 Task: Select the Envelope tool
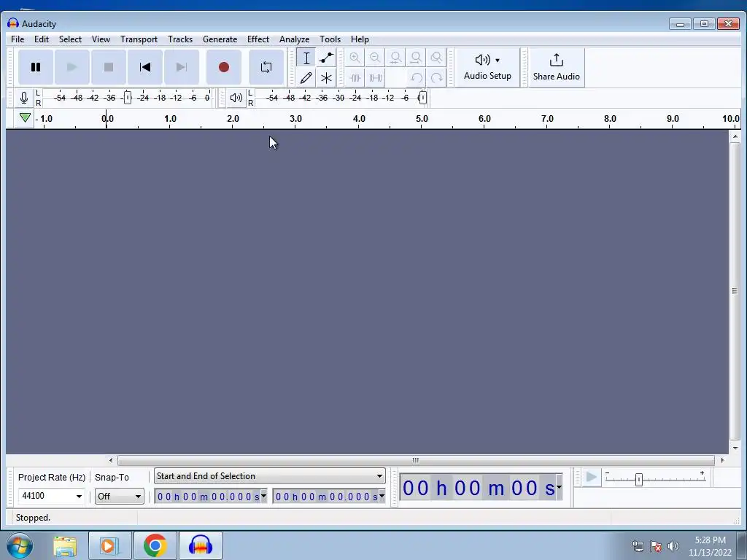point(326,58)
